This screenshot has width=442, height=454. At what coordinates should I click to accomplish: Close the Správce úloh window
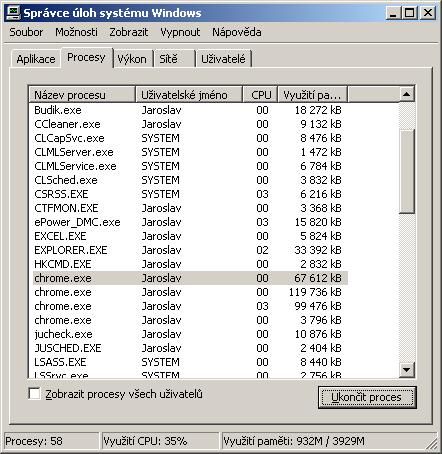[x=428, y=13]
